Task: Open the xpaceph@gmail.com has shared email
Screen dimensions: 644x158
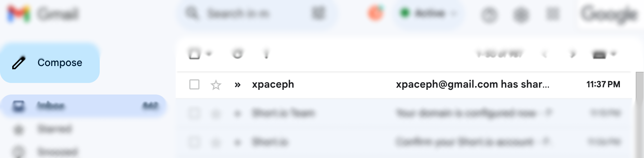Action: coord(472,84)
